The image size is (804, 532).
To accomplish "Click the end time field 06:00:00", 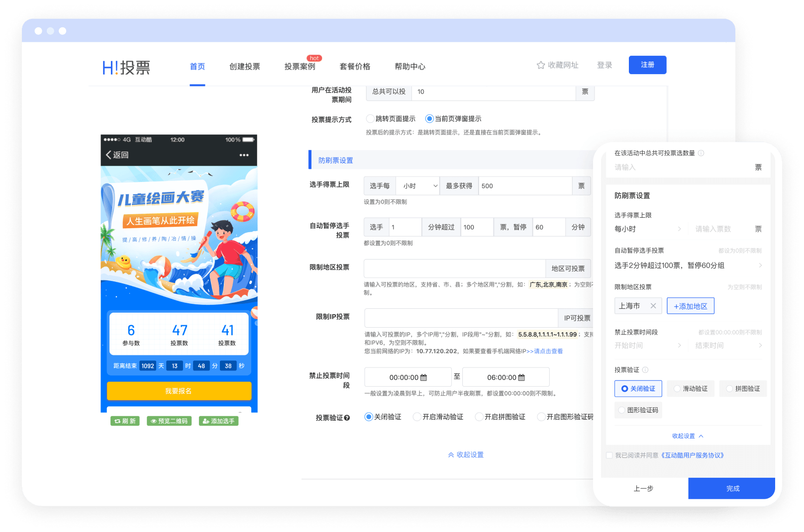I will coord(506,377).
